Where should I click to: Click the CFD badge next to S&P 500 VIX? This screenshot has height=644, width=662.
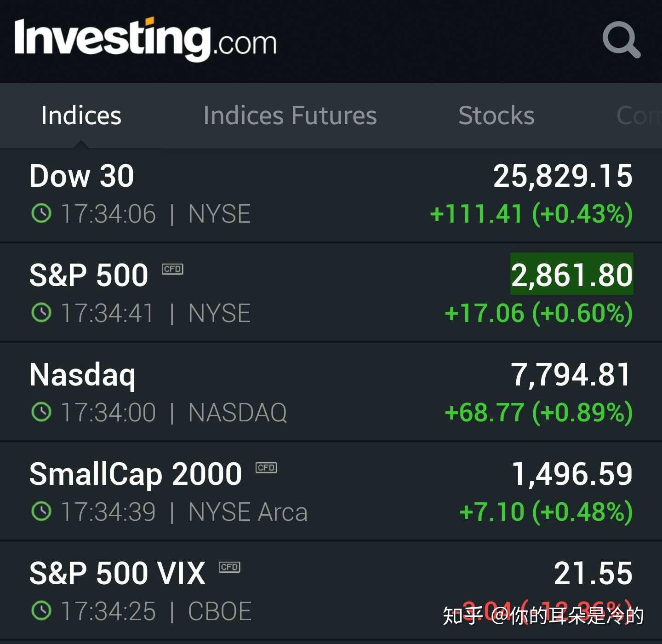229,567
